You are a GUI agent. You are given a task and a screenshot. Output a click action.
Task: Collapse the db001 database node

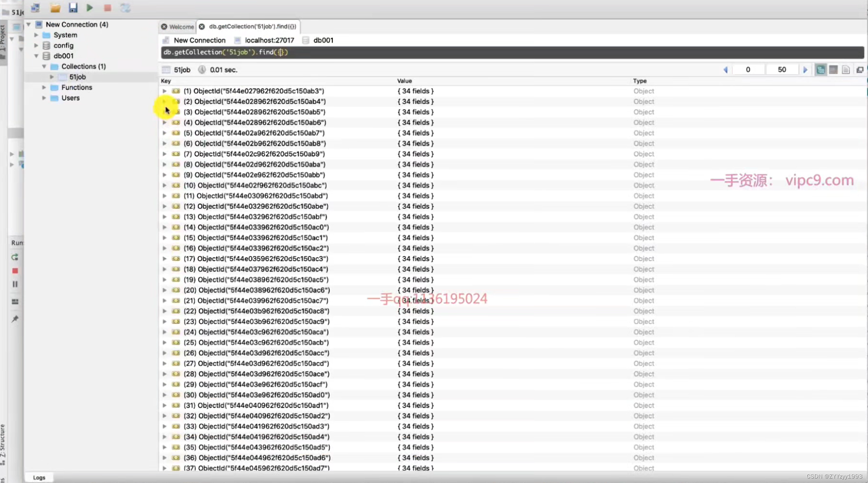36,56
